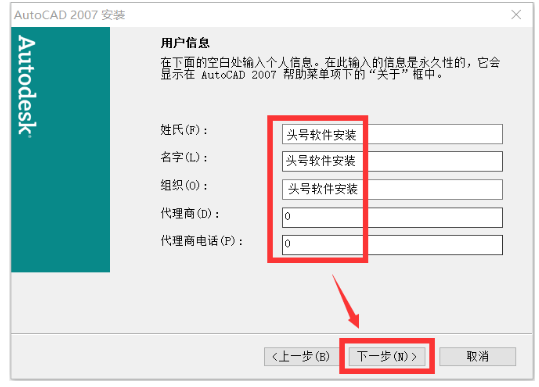
Task: Click the 用户信息 heading
Action: (185, 43)
